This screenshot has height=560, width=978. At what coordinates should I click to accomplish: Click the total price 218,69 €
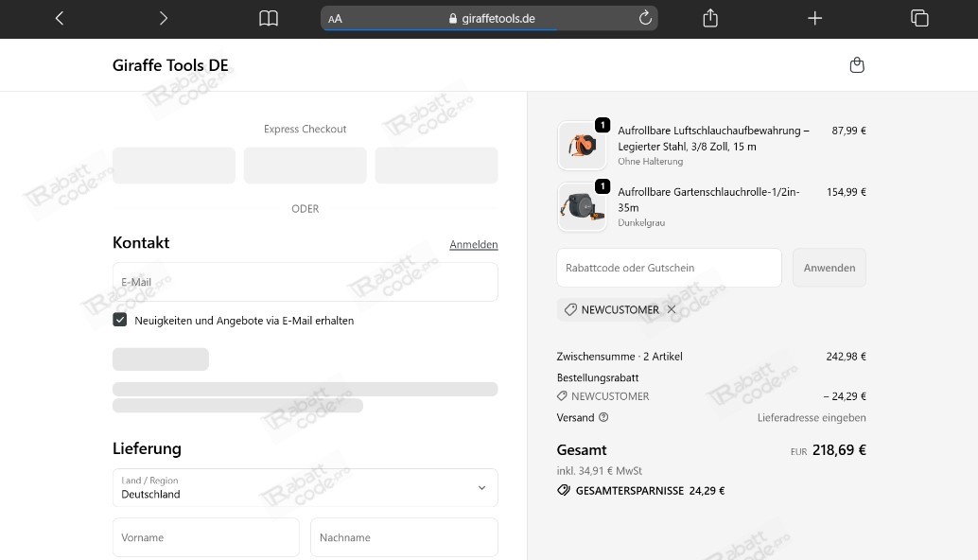[x=839, y=450]
